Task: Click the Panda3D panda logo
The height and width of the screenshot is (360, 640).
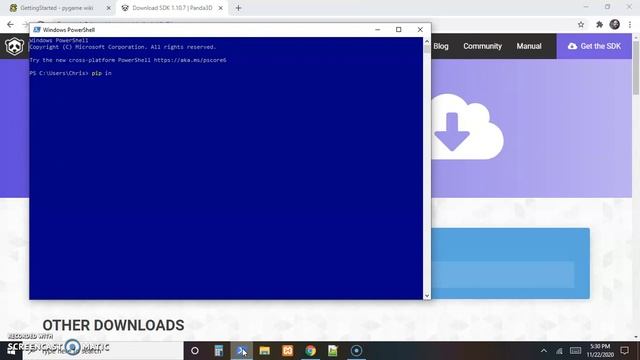Action: 14,46
